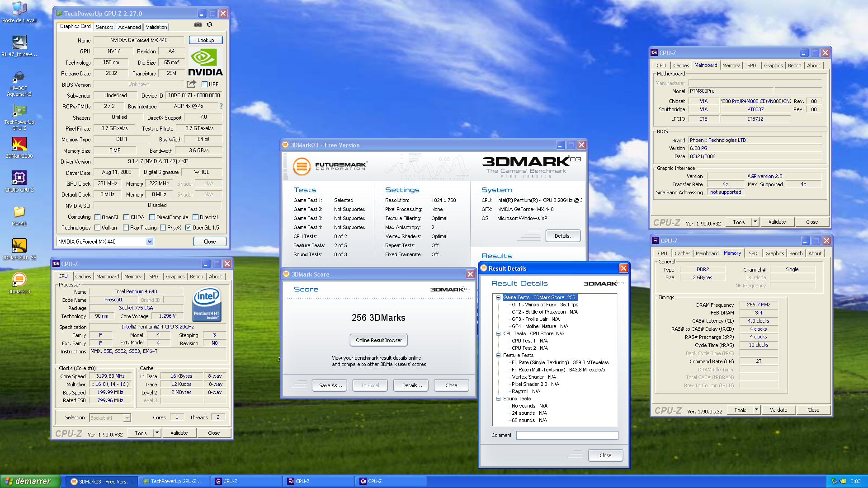Image resolution: width=868 pixels, height=488 pixels.
Task: Collapse the Feature Tests tree node
Action: tap(498, 355)
